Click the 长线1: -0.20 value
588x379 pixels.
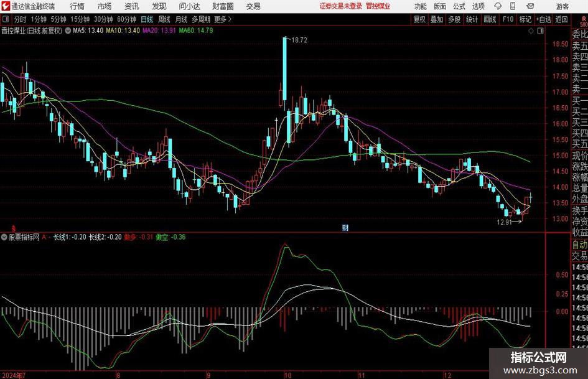click(69, 237)
